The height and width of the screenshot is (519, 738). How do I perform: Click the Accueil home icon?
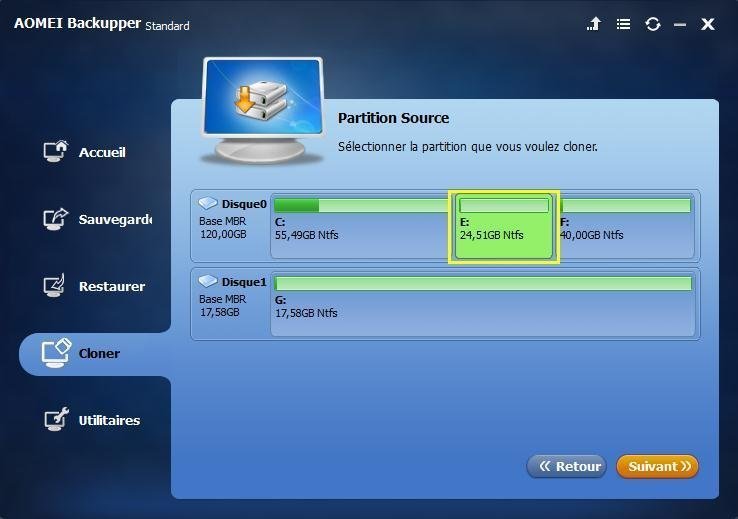pyautogui.click(x=56, y=152)
